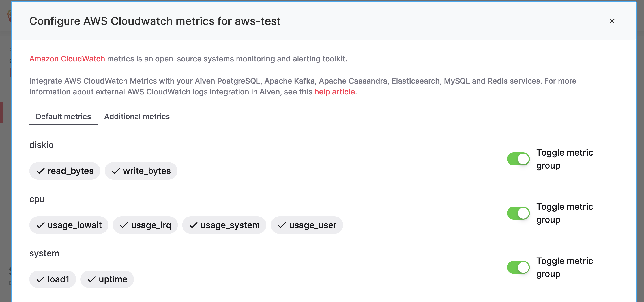Click the system group heading
This screenshot has height=302, width=644.
coord(44,253)
